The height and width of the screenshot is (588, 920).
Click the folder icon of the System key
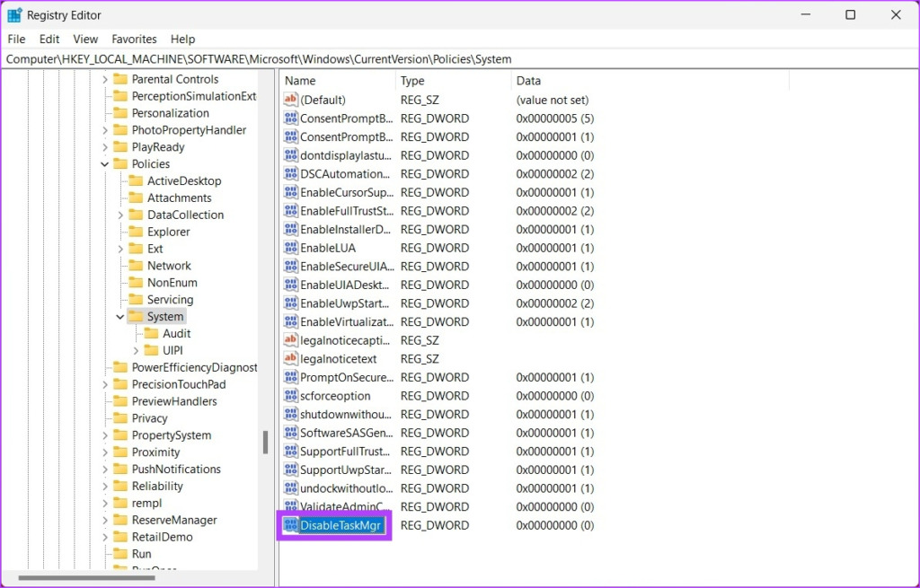136,317
